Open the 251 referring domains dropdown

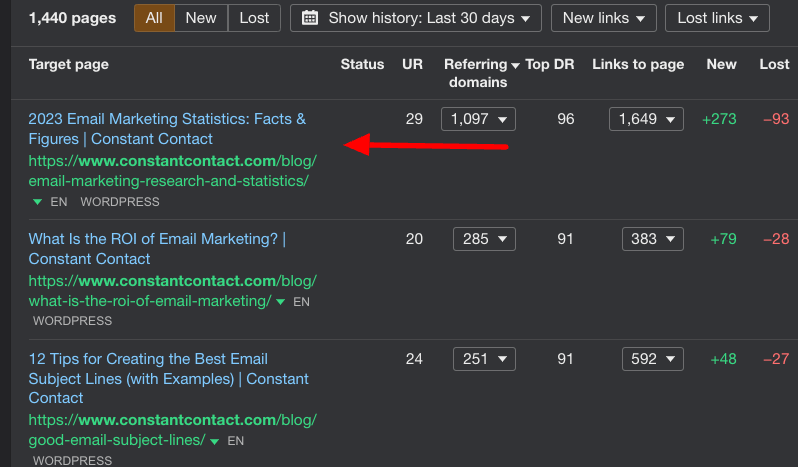pos(484,359)
